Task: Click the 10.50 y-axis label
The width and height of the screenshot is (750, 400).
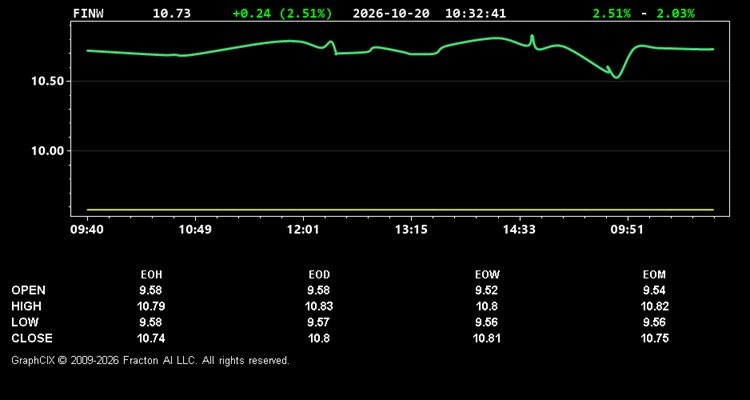Action: click(48, 81)
